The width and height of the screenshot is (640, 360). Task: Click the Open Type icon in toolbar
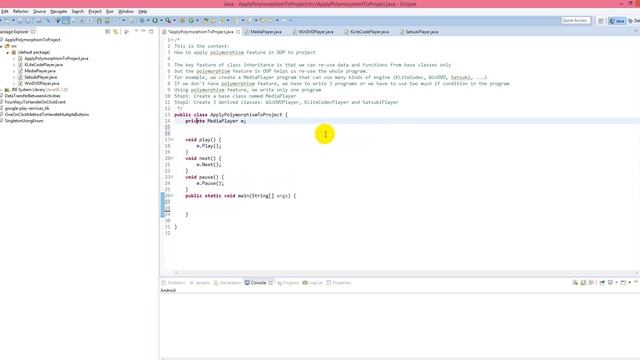tap(206, 20)
